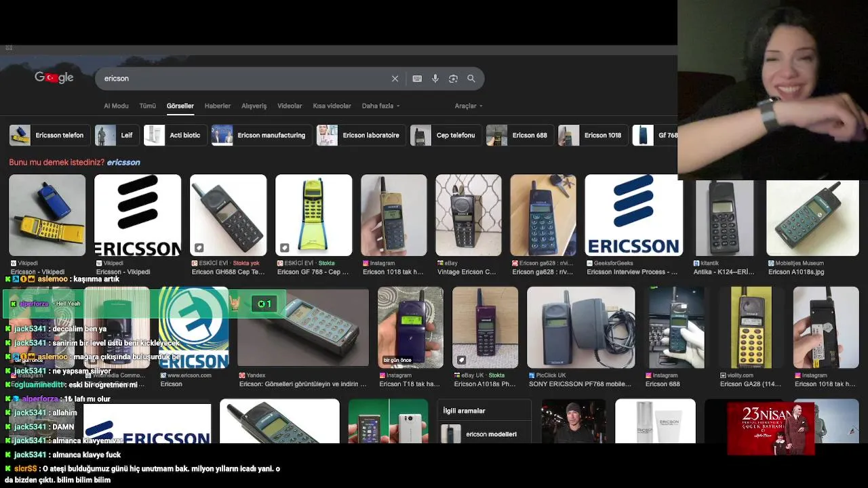Viewport: 868px width, 488px height.
Task: Open the Ericsson A1018s eBay UK thumbnail
Action: tap(485, 328)
